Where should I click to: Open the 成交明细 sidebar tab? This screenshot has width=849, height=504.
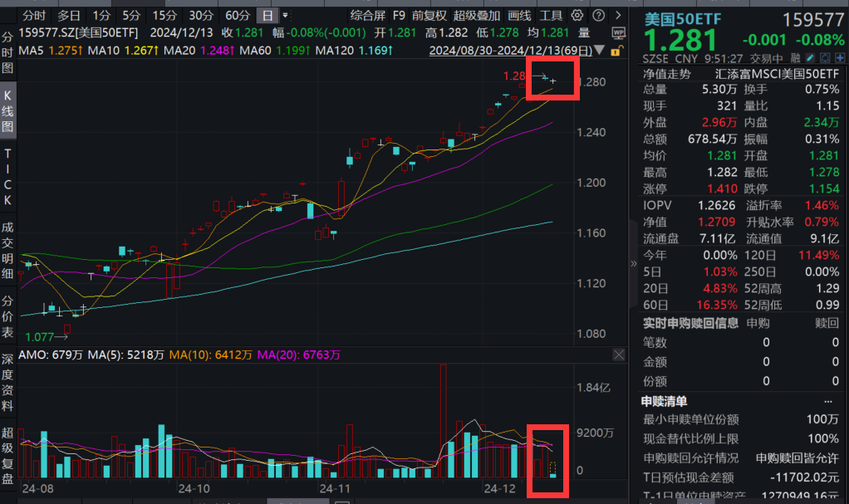tap(7, 250)
